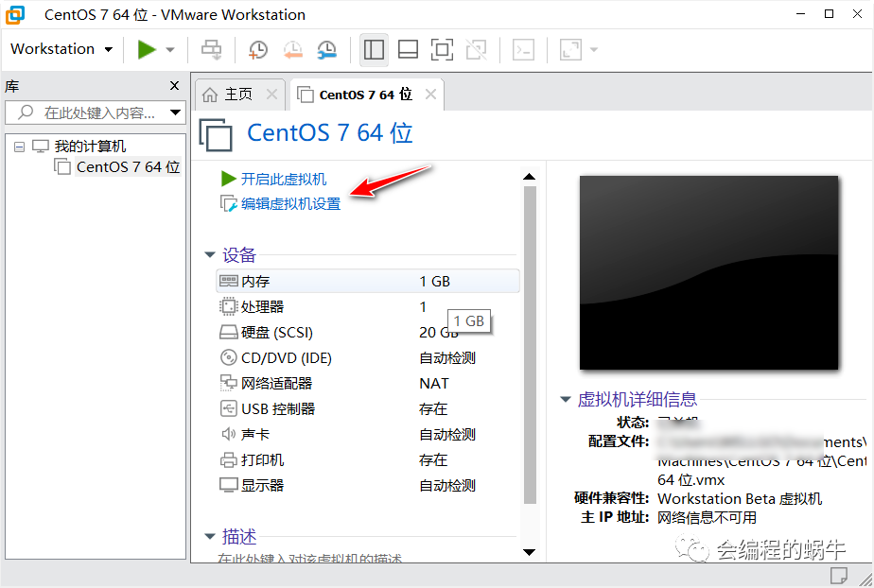The image size is (874, 588).
Task: Open the console view icon
Action: click(x=523, y=49)
